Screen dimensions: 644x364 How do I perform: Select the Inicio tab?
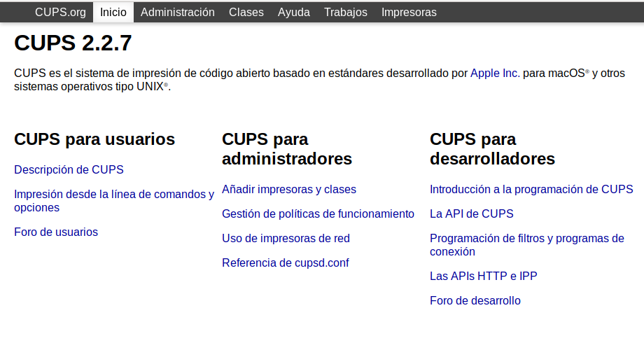pyautogui.click(x=113, y=13)
